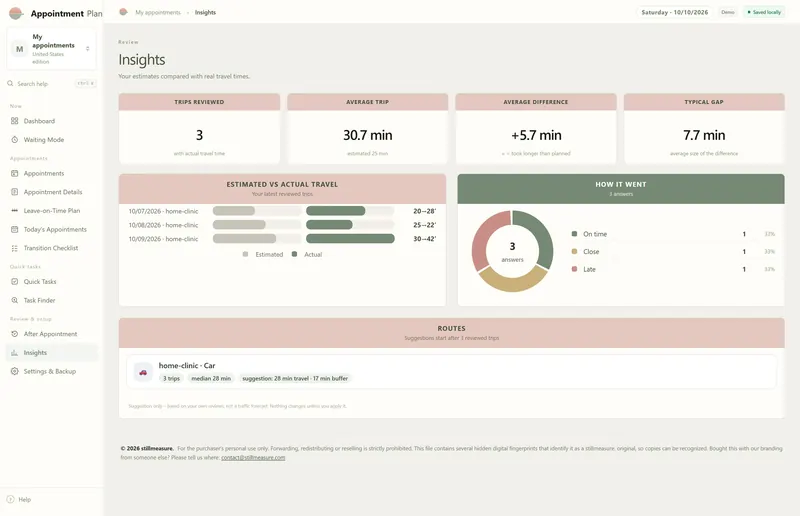Image resolution: width=800 pixels, height=516 pixels.
Task: Expand the My appointments profile switcher
Action: click(87, 49)
